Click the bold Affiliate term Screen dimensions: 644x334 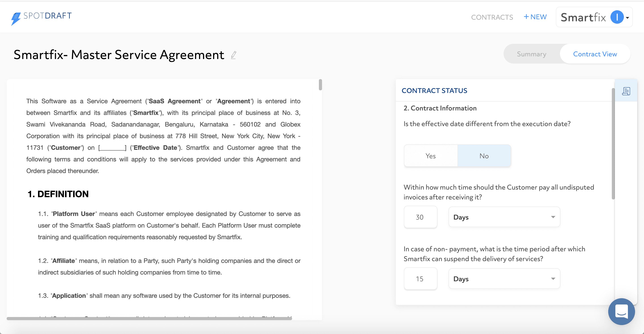[64, 261]
